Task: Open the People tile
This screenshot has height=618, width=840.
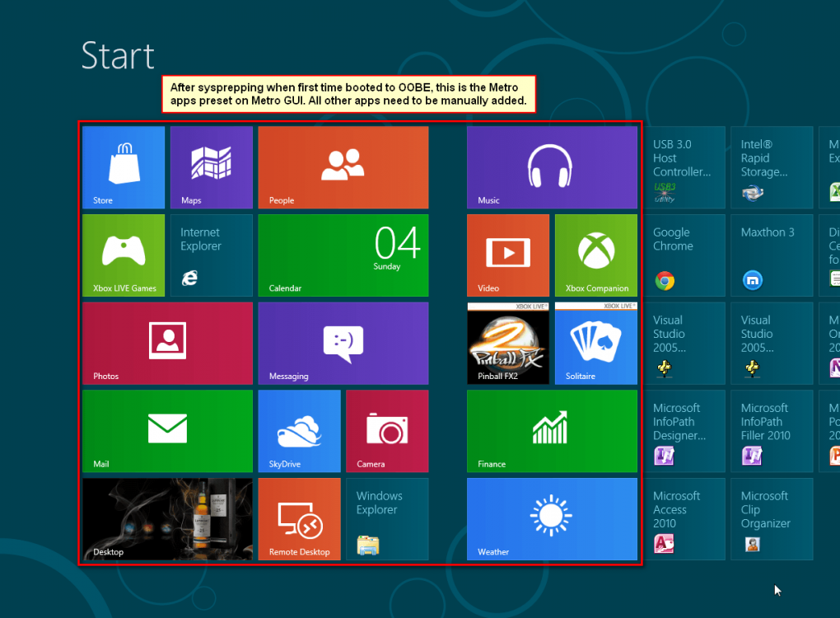Action: coord(343,167)
